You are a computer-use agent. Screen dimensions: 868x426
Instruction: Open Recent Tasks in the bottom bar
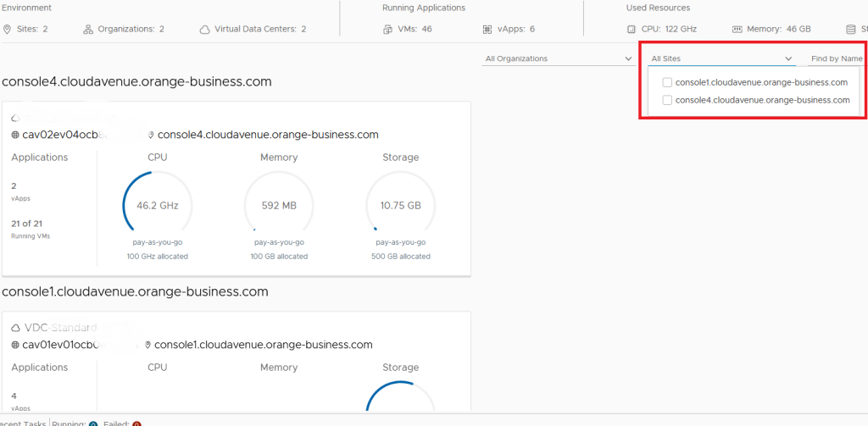point(23,423)
